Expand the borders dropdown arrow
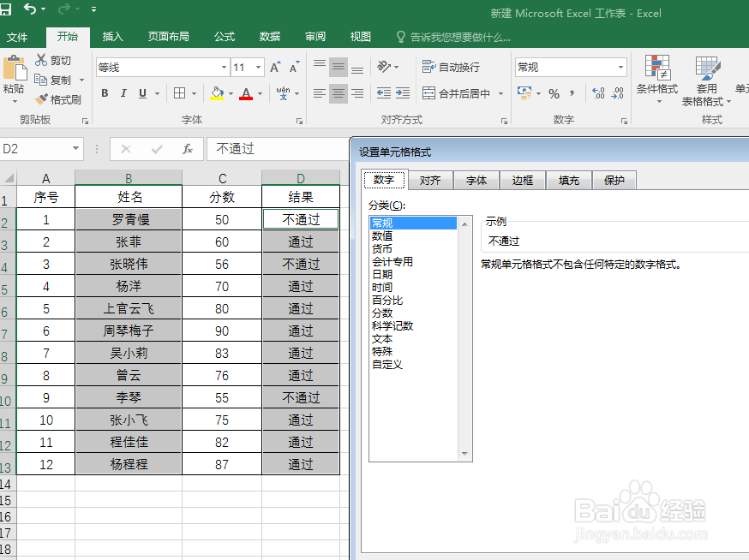 click(194, 93)
